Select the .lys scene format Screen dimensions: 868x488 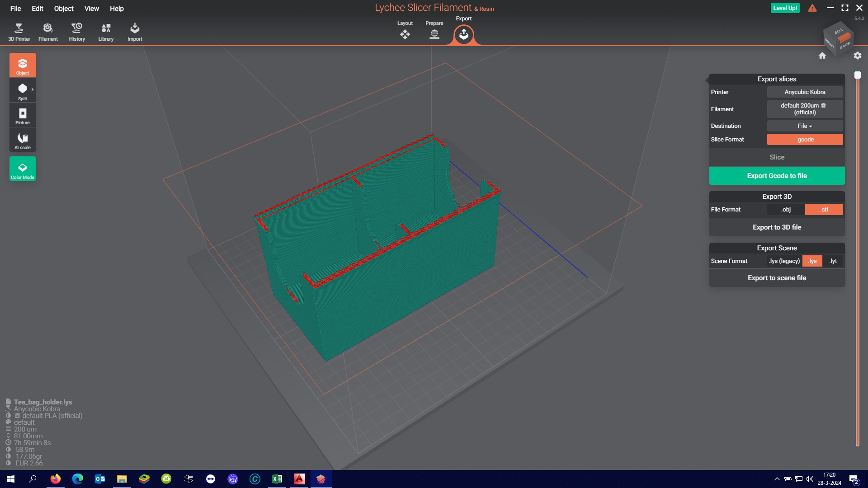(812, 261)
